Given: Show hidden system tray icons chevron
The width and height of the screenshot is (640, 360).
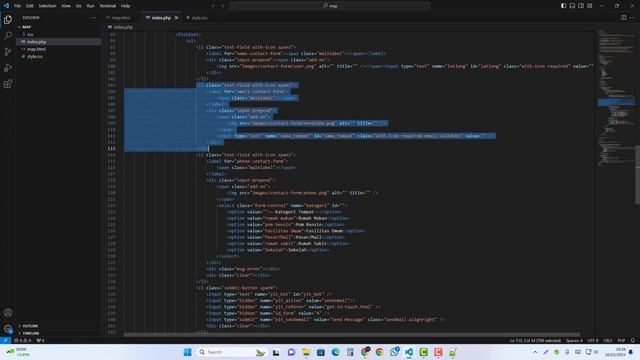Looking at the screenshot, I should (x=535, y=352).
